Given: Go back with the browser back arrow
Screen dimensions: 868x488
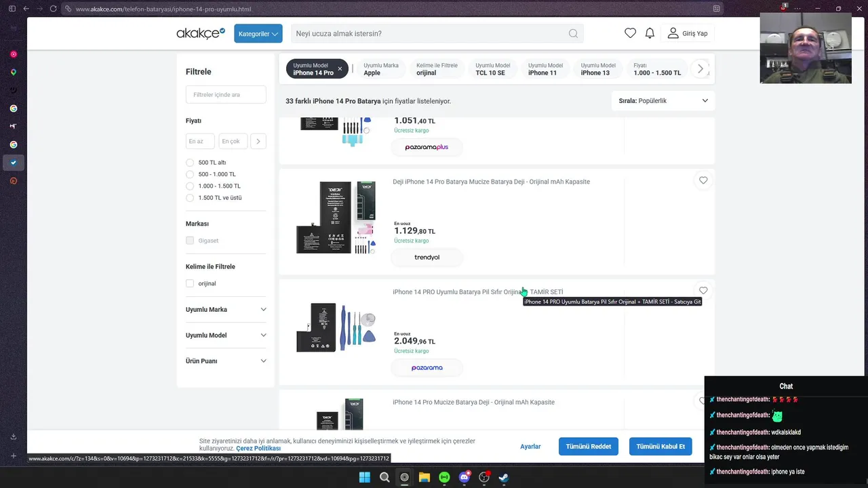Looking at the screenshot, I should coord(26,9).
